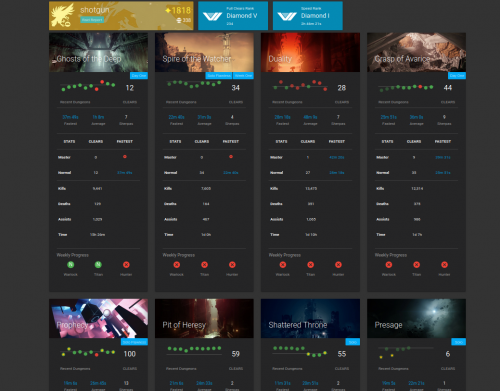The image size is (500, 391).
Task: Click the Hunter red X icon for Ghosts of the Deep
Action: pos(126,265)
